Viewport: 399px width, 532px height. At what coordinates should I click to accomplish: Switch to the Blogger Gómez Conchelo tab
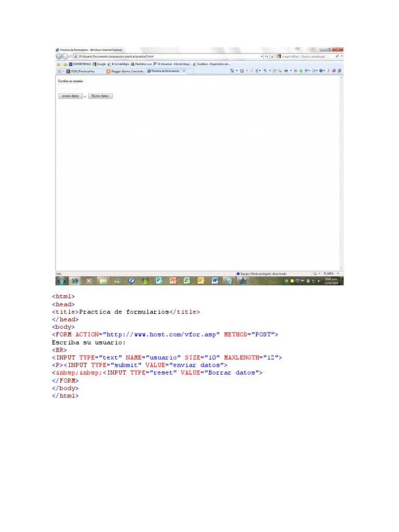point(125,71)
